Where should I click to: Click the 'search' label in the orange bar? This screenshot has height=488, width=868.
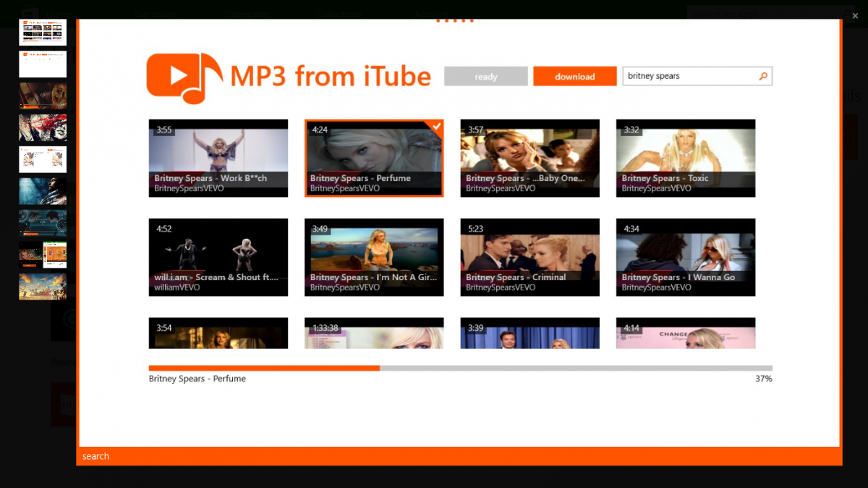[x=95, y=456]
